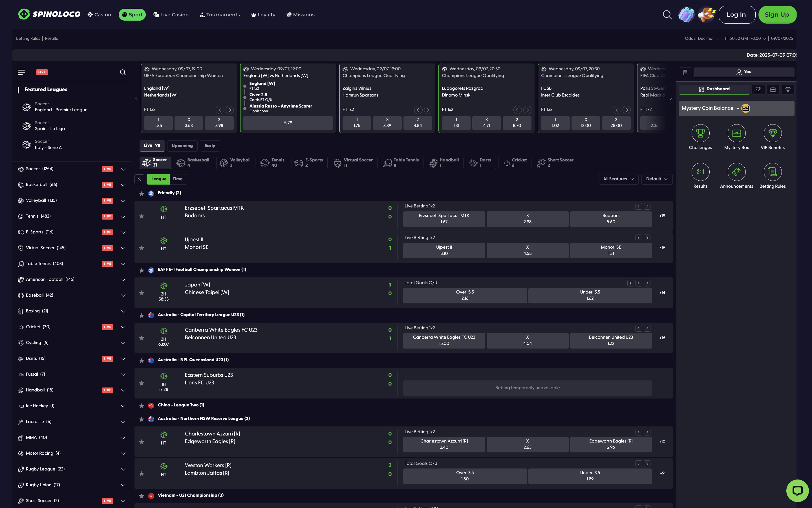
Task: Show previous market for Ujpest II match
Action: [639, 238]
